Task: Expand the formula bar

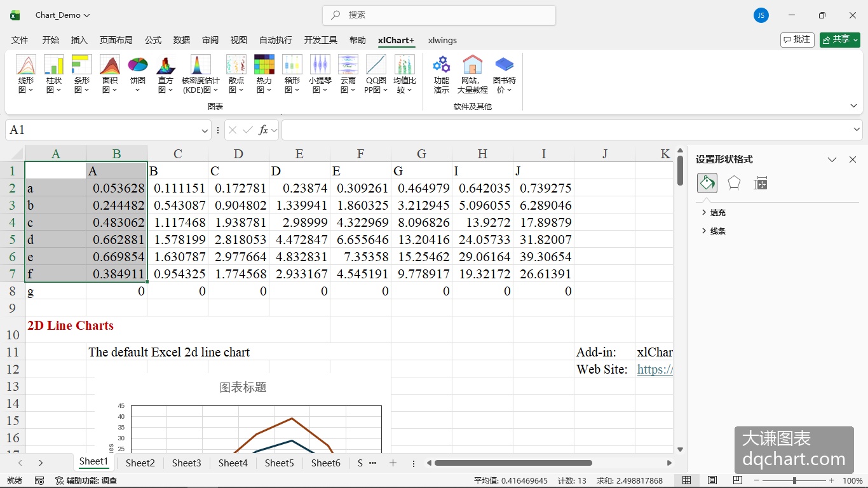Action: click(857, 130)
